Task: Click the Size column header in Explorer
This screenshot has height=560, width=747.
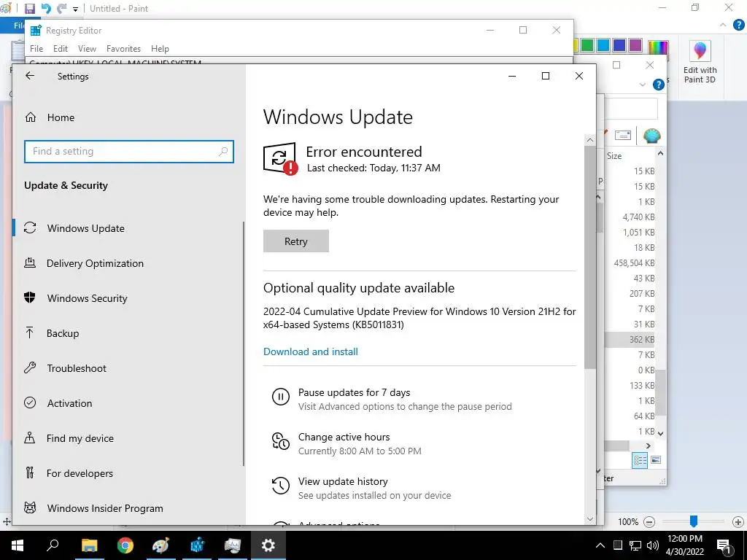Action: point(614,156)
